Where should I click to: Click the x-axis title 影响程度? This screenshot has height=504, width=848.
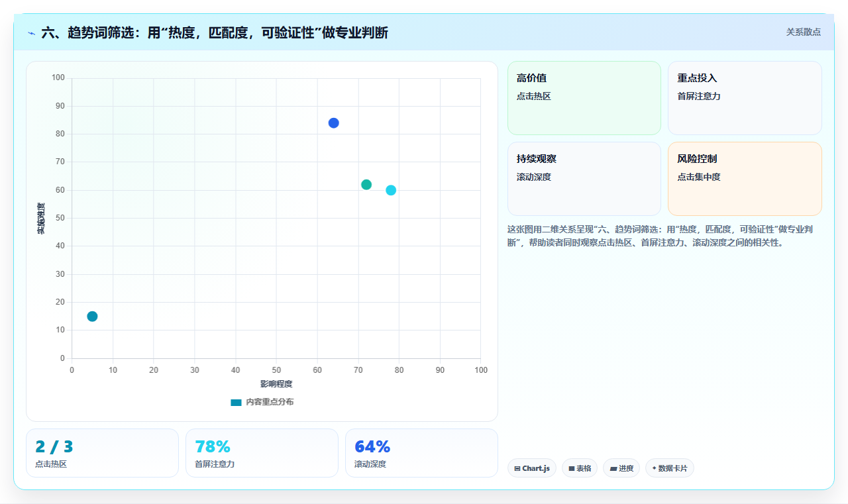(x=276, y=384)
